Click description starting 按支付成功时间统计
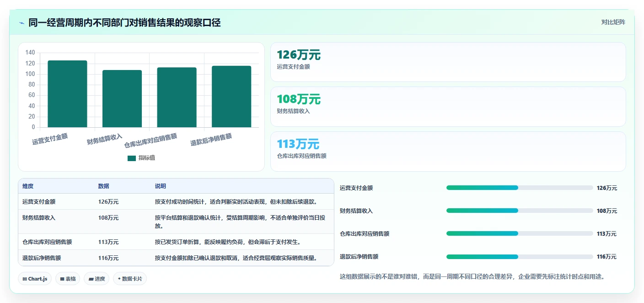Image resolution: width=644 pixels, height=303 pixels. point(236,202)
